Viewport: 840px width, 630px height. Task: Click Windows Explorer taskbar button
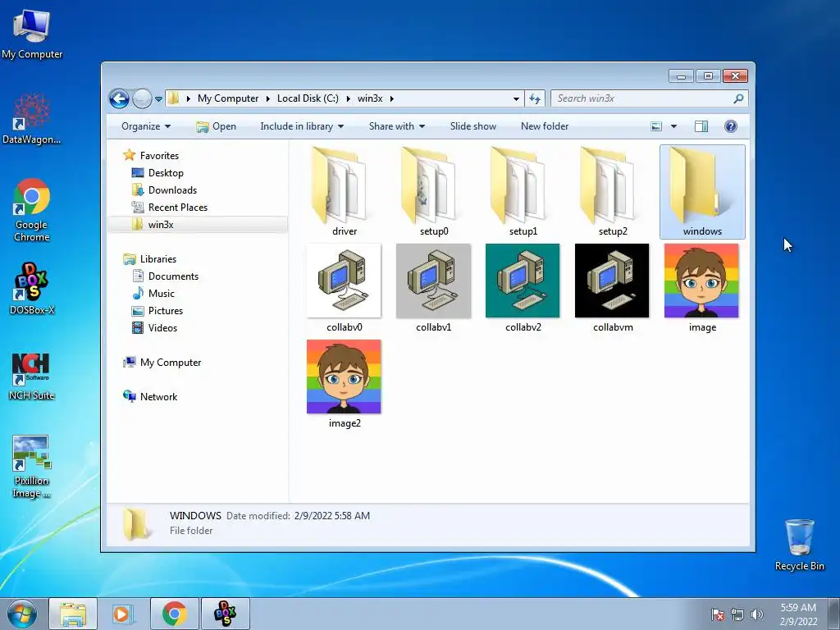[x=73, y=614]
